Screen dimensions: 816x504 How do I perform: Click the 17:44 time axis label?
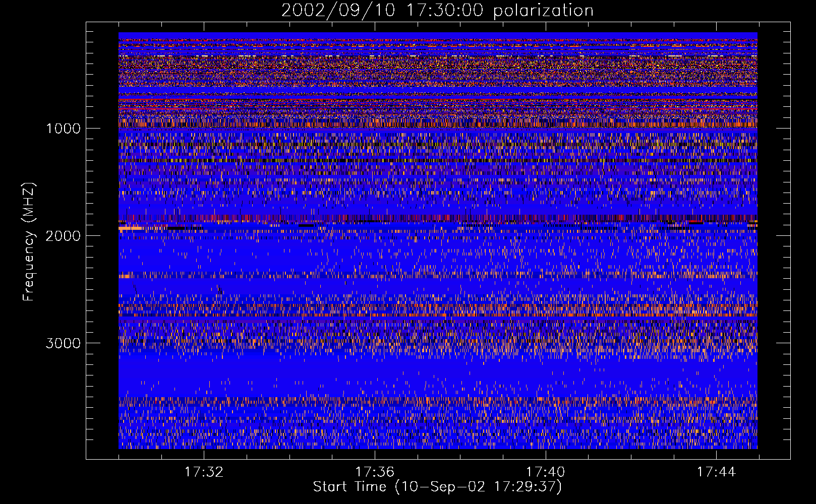click(717, 472)
